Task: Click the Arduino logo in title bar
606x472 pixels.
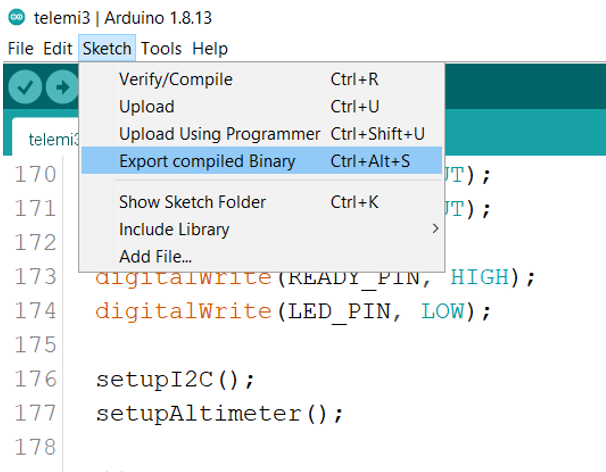Action: (x=17, y=17)
